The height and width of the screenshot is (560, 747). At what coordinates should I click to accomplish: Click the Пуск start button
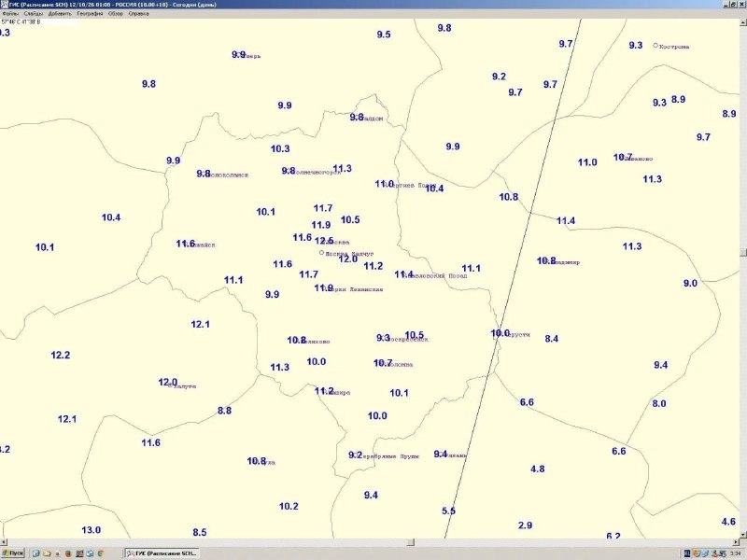point(13,553)
